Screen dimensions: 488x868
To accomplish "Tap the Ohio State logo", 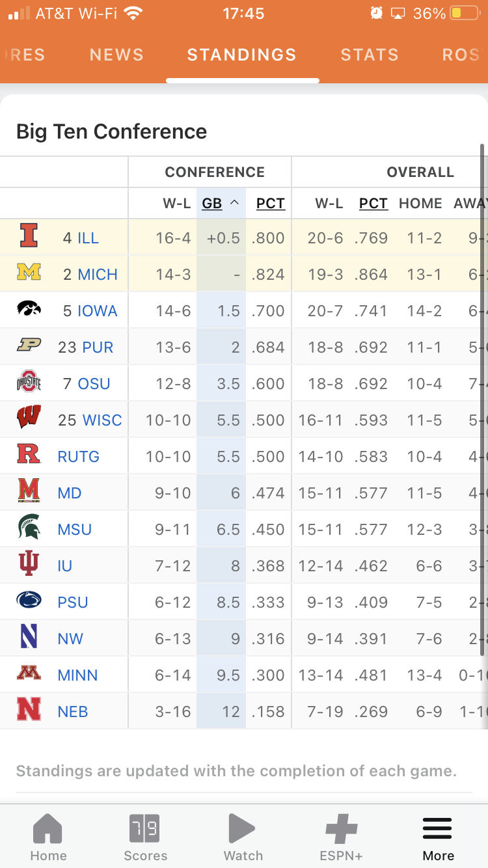I will (x=29, y=383).
